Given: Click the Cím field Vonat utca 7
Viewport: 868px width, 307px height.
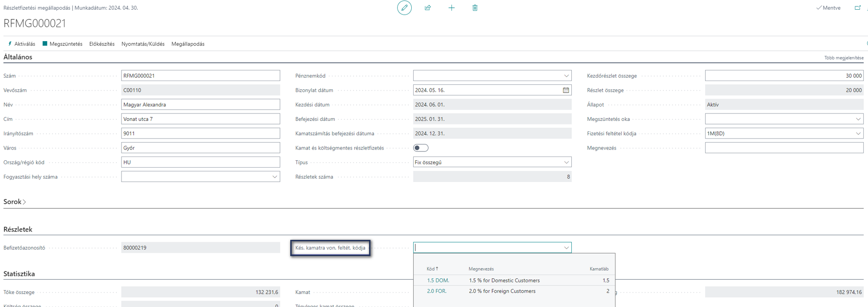Looking at the screenshot, I should [x=200, y=119].
